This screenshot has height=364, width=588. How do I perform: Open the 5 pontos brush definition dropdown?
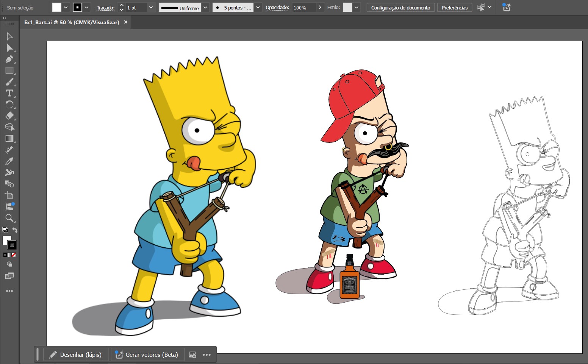pos(258,7)
